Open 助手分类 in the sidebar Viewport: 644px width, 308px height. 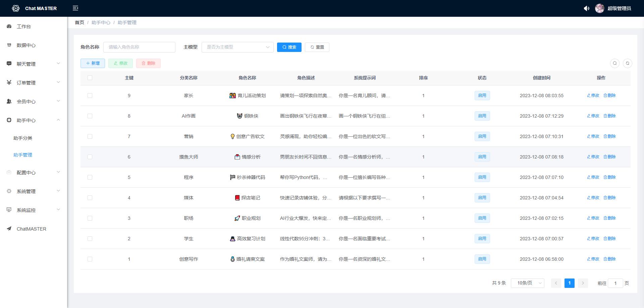click(23, 138)
